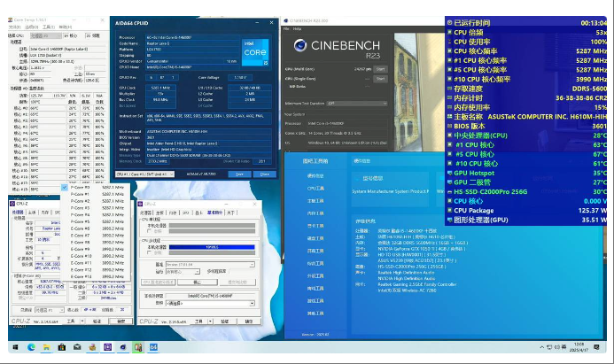Start Cinebench CPU Multi Core test
The width and height of the screenshot is (614, 364).
[x=380, y=69]
